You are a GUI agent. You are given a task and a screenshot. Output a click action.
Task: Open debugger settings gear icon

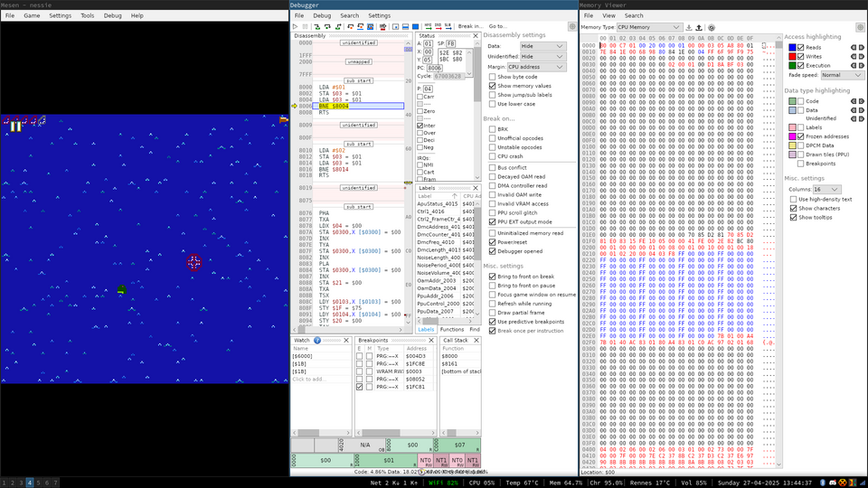pyautogui.click(x=572, y=26)
